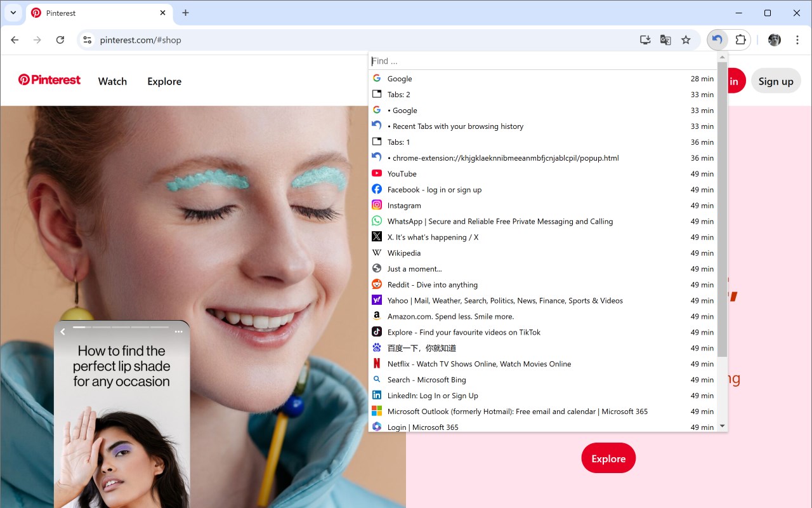Select YouTube entry in history list

click(x=543, y=174)
